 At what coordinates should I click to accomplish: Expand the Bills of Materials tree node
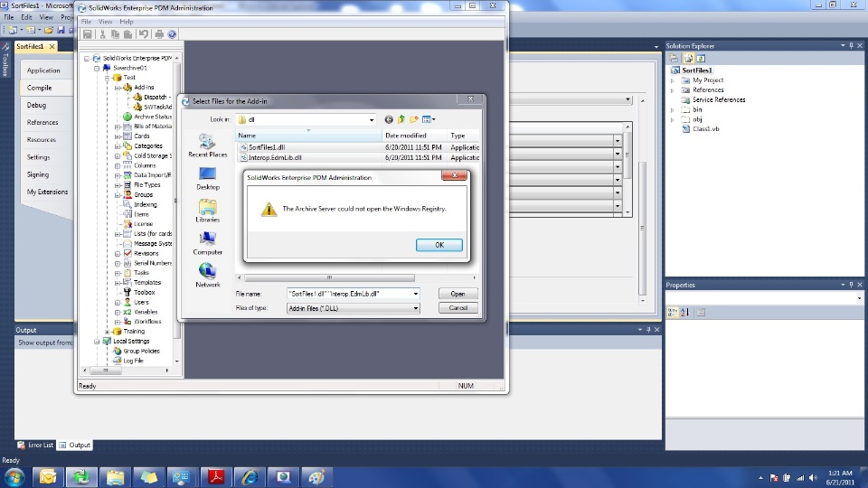click(118, 127)
